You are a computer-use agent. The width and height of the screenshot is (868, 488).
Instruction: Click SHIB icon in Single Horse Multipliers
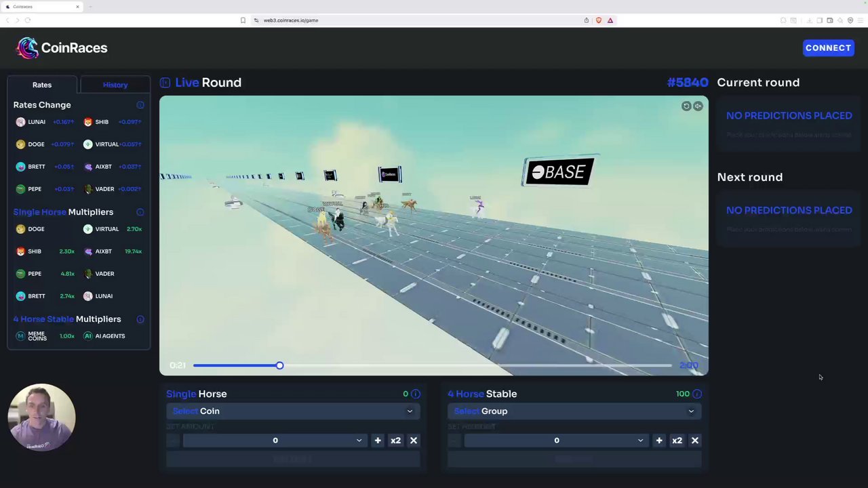(20, 251)
